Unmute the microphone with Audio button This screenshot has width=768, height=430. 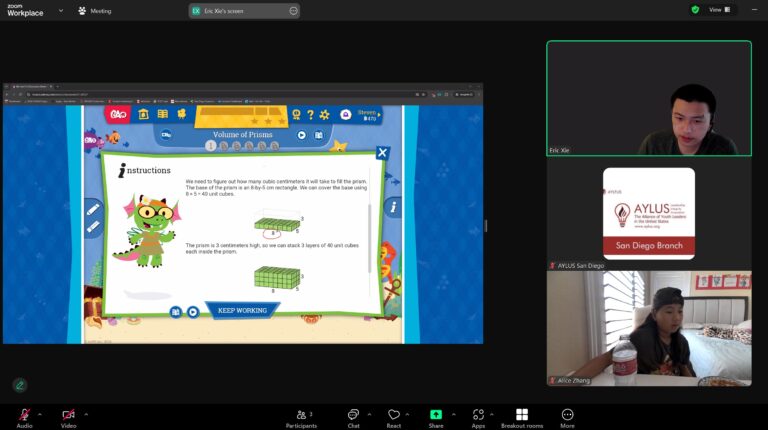pos(24,418)
